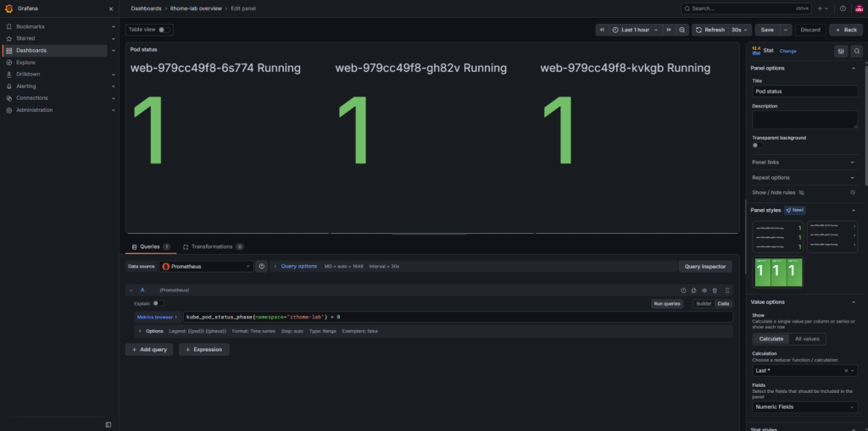
Task: Select the first list panel style thumbnail
Action: click(x=778, y=237)
